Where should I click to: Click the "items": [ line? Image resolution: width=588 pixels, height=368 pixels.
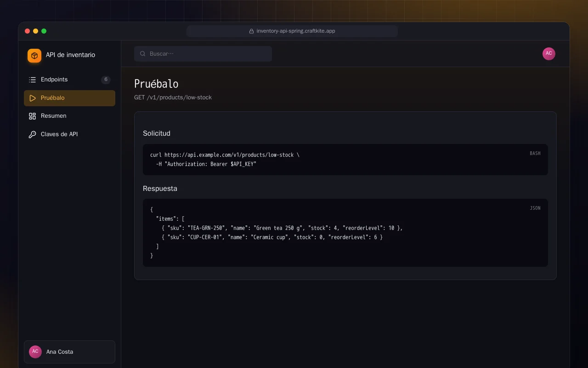170,219
